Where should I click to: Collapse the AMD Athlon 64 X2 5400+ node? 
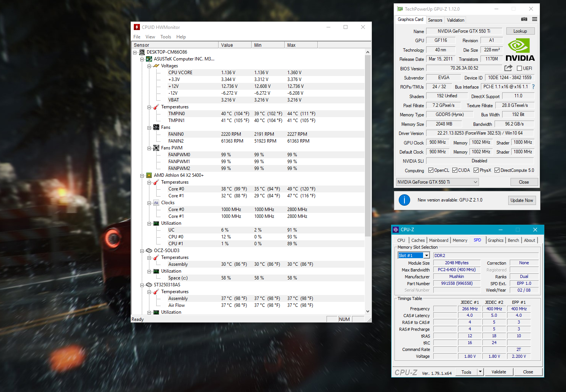click(142, 176)
